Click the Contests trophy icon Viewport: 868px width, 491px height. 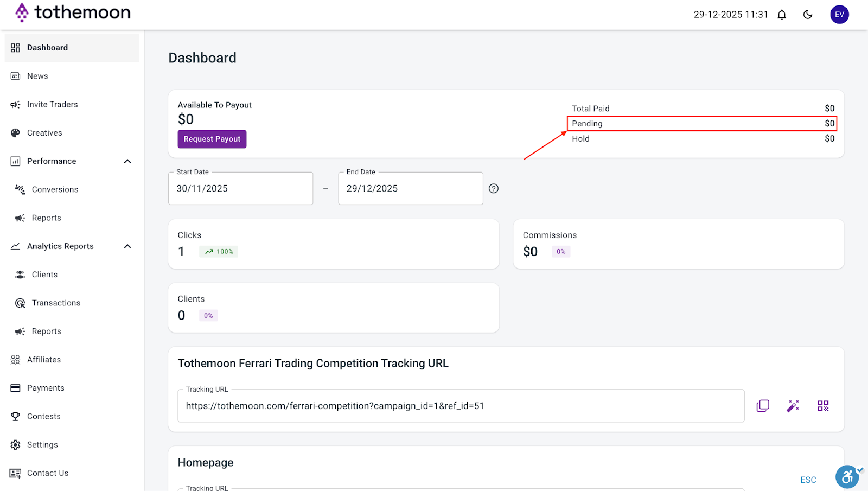pyautogui.click(x=15, y=416)
